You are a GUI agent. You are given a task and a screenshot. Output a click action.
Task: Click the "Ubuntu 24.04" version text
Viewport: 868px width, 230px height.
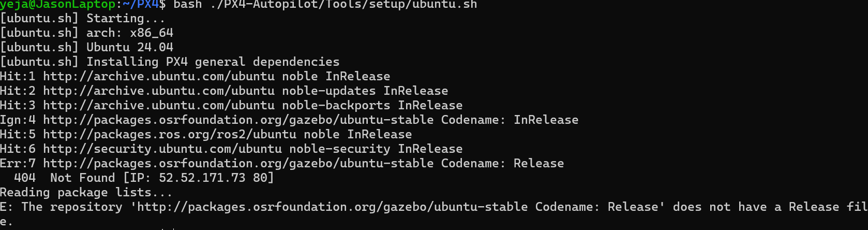pos(129,48)
